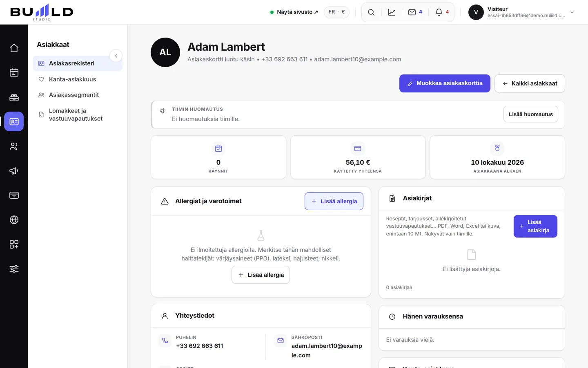Open messages envelope icon with 4 badge
This screenshot has height=368, width=588.
(415, 12)
